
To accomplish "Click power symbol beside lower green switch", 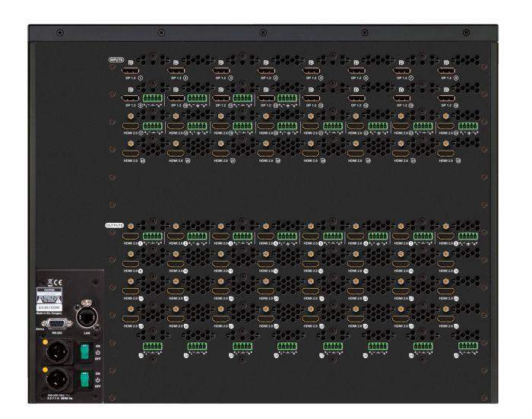I will point(98,379).
